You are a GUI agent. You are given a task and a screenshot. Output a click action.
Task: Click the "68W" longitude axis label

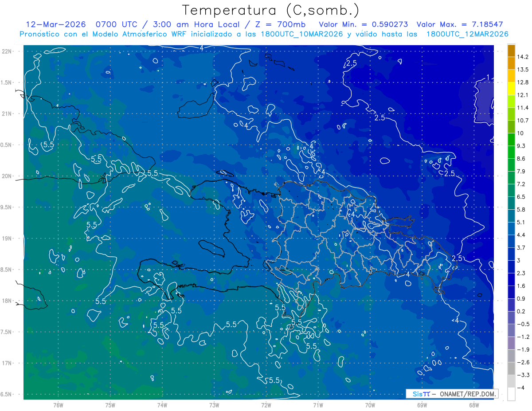pyautogui.click(x=474, y=405)
